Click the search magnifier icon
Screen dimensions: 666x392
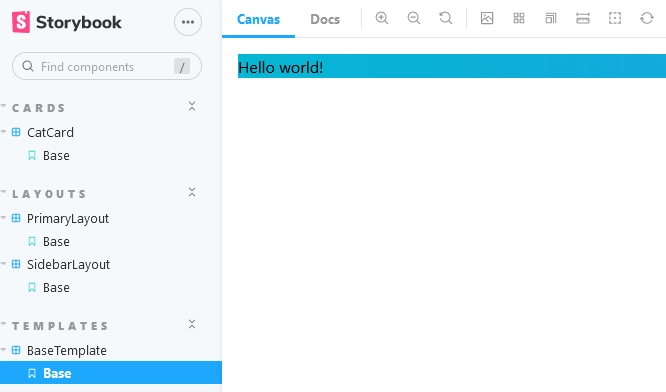tap(28, 66)
